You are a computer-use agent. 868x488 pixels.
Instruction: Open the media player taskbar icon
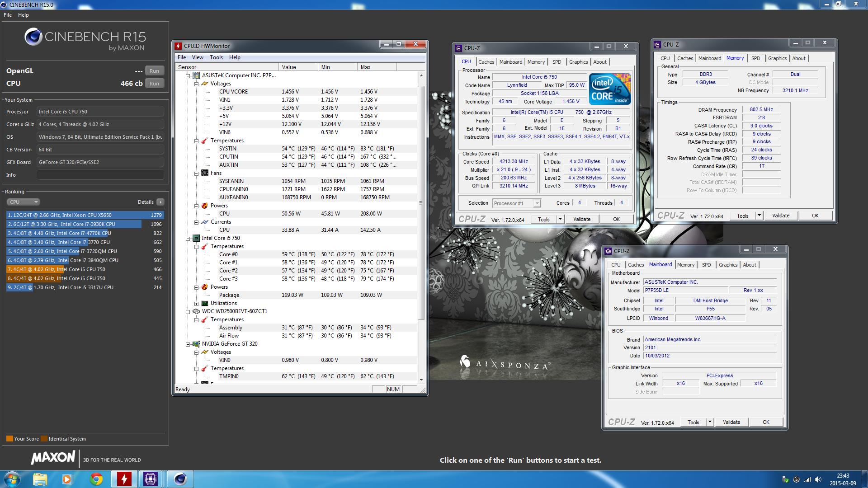[67, 479]
